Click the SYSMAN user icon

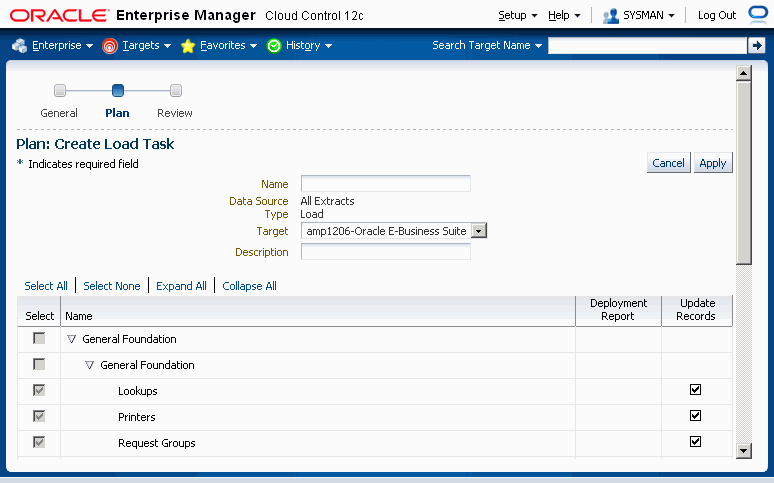click(x=611, y=16)
